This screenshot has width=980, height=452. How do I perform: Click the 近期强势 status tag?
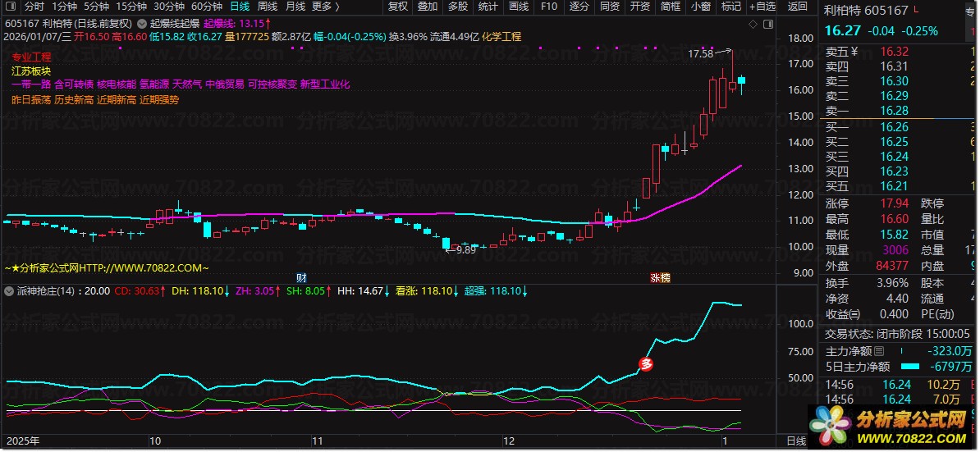[x=158, y=99]
